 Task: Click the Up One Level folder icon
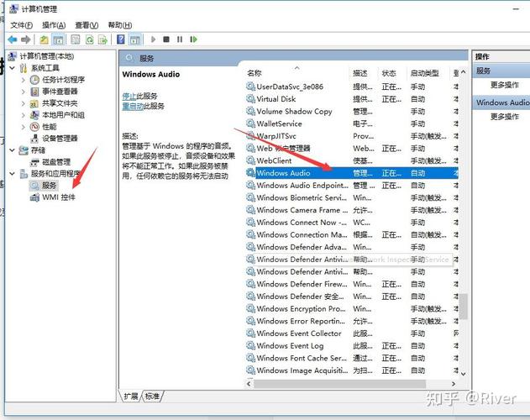point(44,39)
